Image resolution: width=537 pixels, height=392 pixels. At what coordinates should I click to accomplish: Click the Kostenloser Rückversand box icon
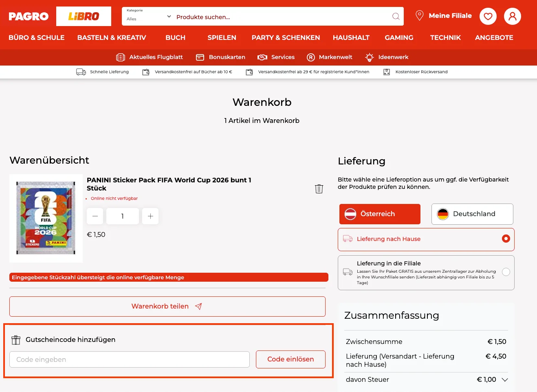click(x=387, y=72)
